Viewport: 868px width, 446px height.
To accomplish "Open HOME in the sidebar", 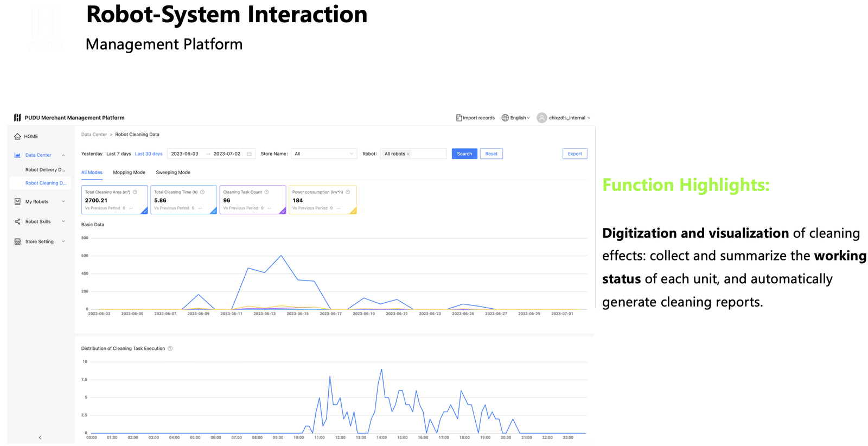I will (31, 137).
